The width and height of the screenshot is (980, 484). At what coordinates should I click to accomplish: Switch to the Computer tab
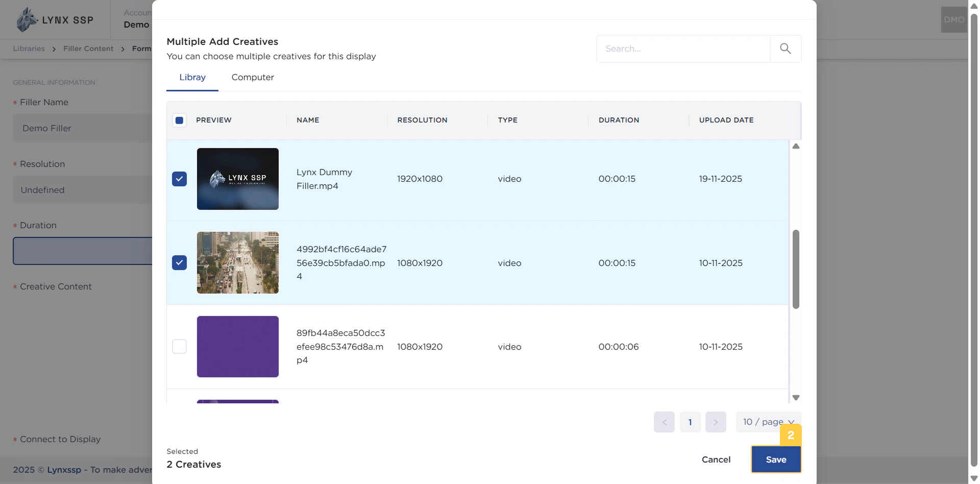(x=253, y=78)
